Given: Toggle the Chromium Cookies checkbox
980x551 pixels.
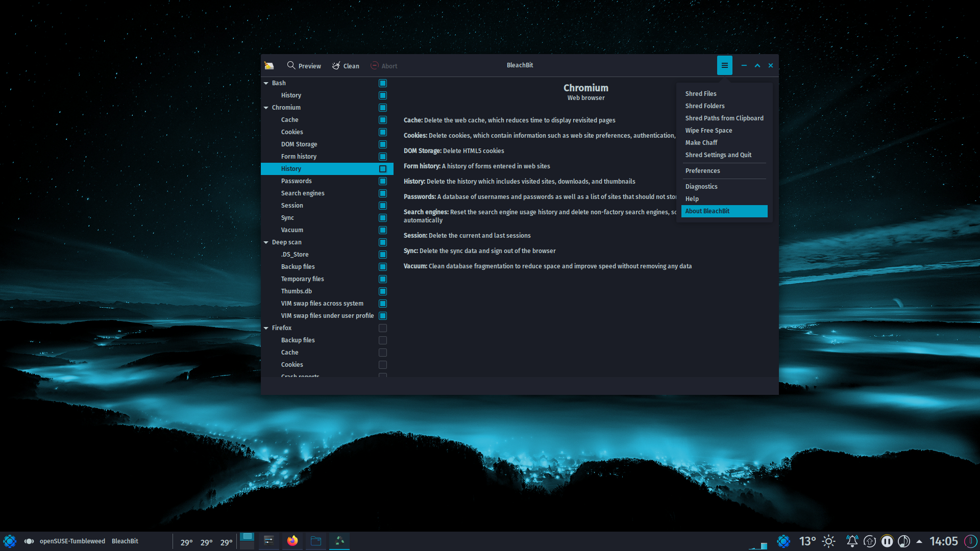Looking at the screenshot, I should (383, 132).
